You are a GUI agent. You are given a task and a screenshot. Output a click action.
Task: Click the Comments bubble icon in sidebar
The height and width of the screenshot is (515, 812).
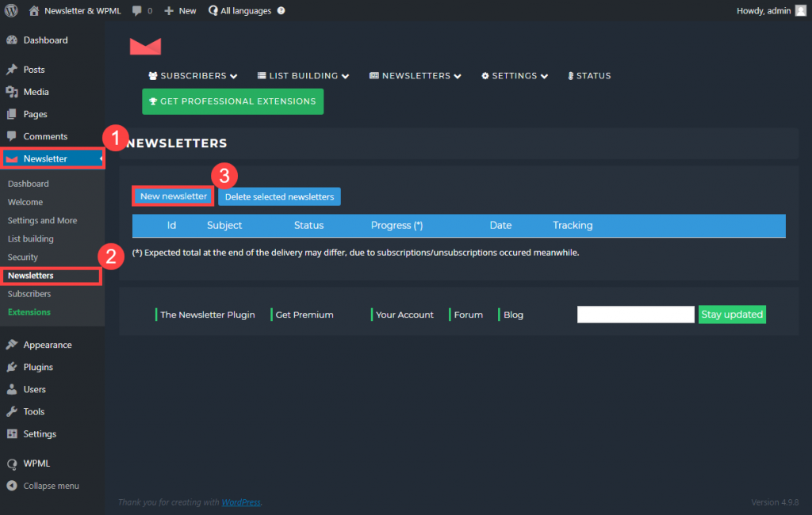tap(12, 136)
